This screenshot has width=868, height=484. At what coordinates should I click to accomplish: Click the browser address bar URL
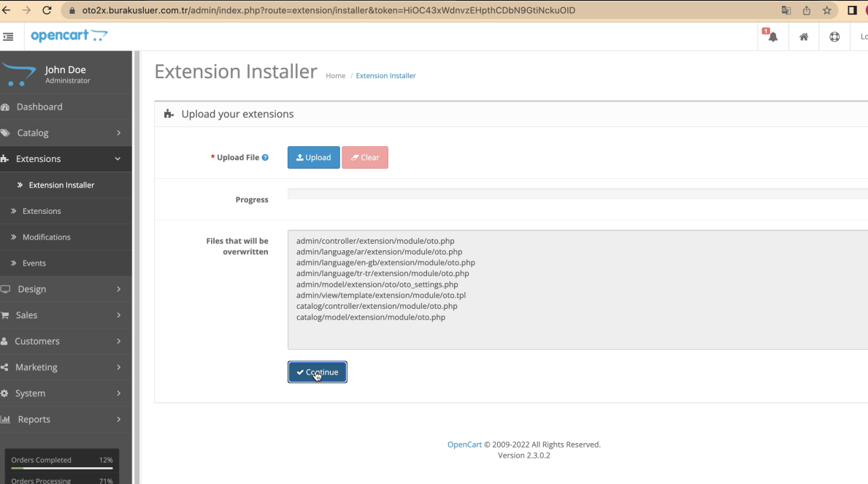[329, 10]
